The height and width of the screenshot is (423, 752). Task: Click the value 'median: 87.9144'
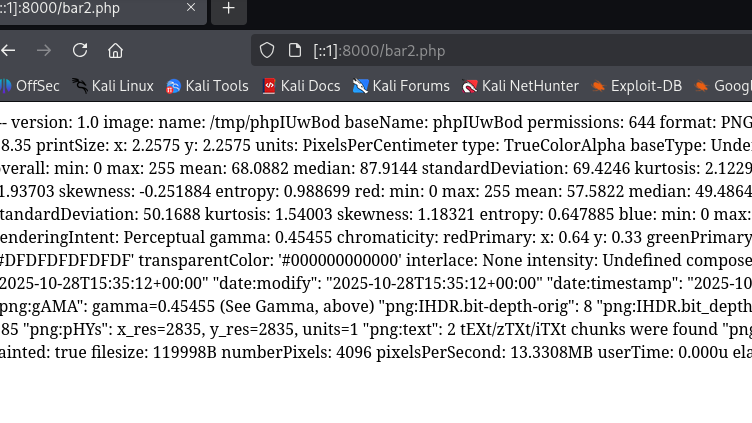[355, 169]
